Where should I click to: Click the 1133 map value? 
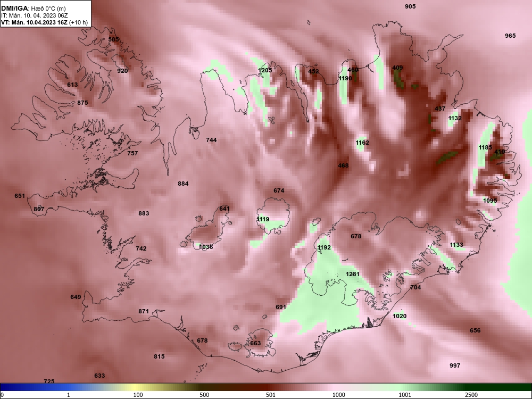[456, 245]
